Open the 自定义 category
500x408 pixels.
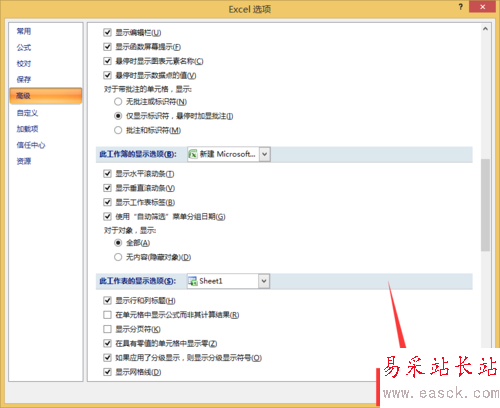click(27, 113)
